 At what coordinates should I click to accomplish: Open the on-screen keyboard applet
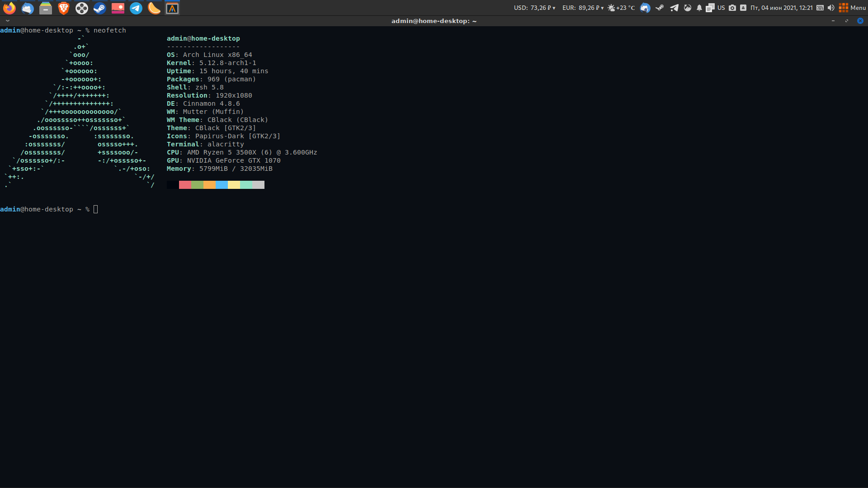820,8
